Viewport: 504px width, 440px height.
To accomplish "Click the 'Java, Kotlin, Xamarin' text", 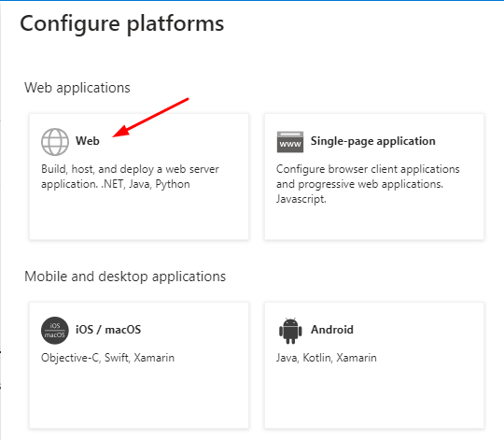I will coord(327,358).
